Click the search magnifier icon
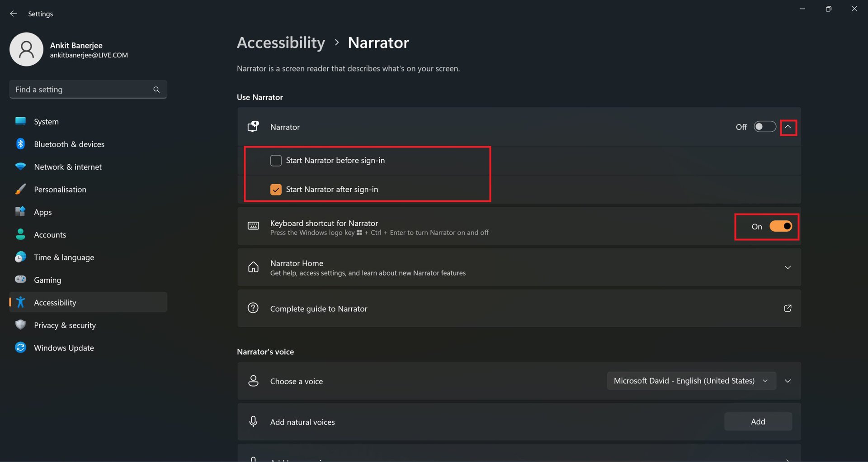Screen dimensions: 868x462 pos(156,90)
